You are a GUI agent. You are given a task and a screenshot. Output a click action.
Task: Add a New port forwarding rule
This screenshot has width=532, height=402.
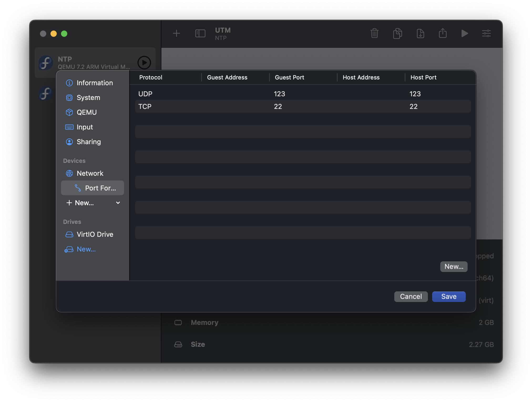(x=453, y=266)
